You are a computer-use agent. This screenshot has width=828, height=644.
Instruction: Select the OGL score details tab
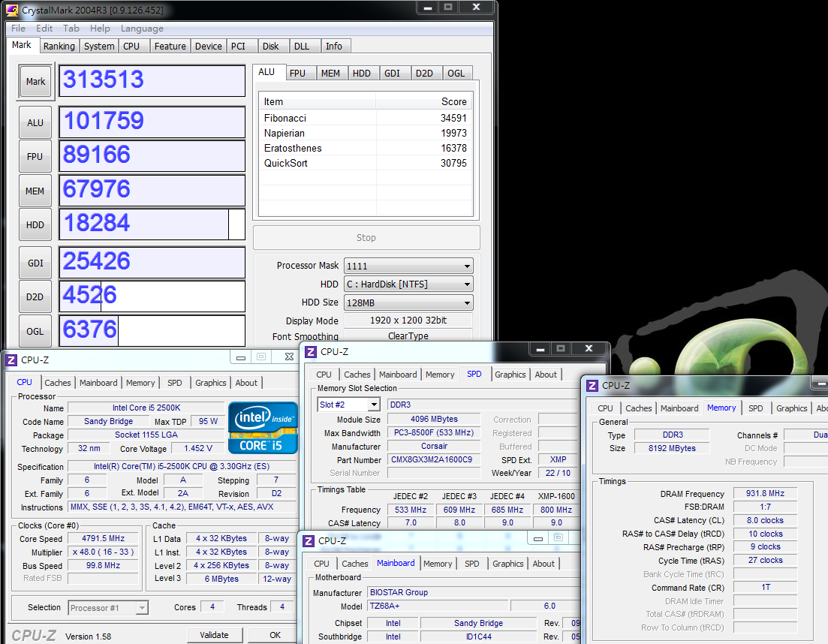pyautogui.click(x=456, y=74)
